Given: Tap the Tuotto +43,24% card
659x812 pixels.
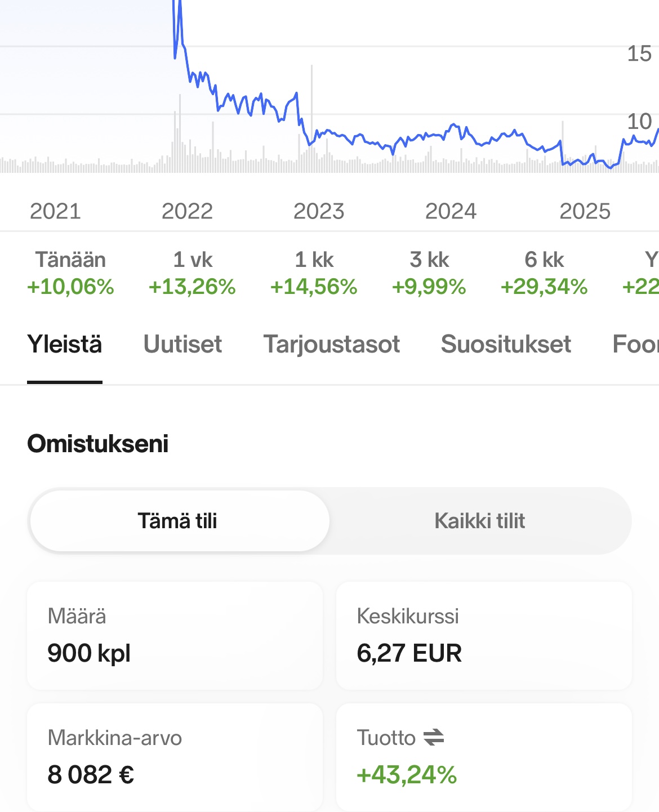Looking at the screenshot, I should [484, 757].
